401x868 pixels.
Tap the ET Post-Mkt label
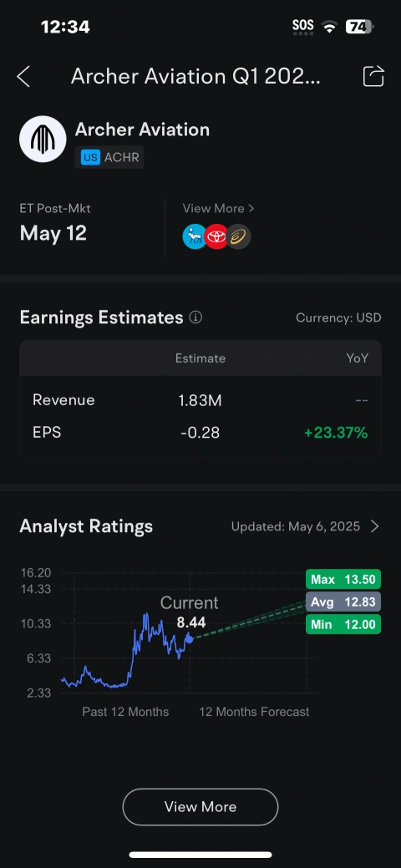tap(55, 208)
